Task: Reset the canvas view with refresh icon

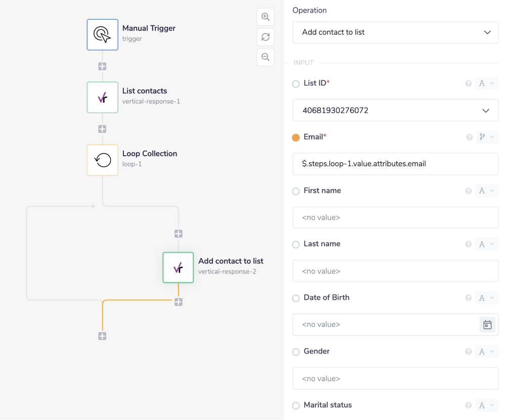Action: (x=265, y=37)
